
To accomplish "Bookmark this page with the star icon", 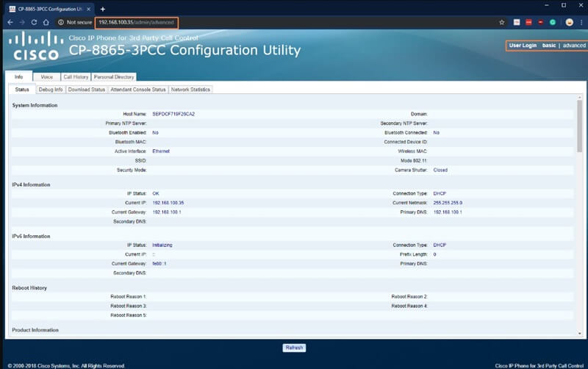I will point(502,22).
